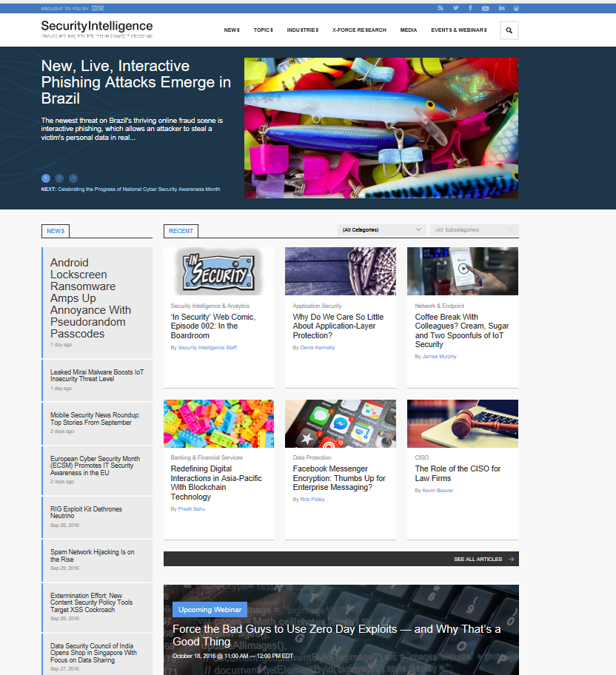Open Spam Network Hijacking news item
This screenshot has width=616, height=675.
93,556
